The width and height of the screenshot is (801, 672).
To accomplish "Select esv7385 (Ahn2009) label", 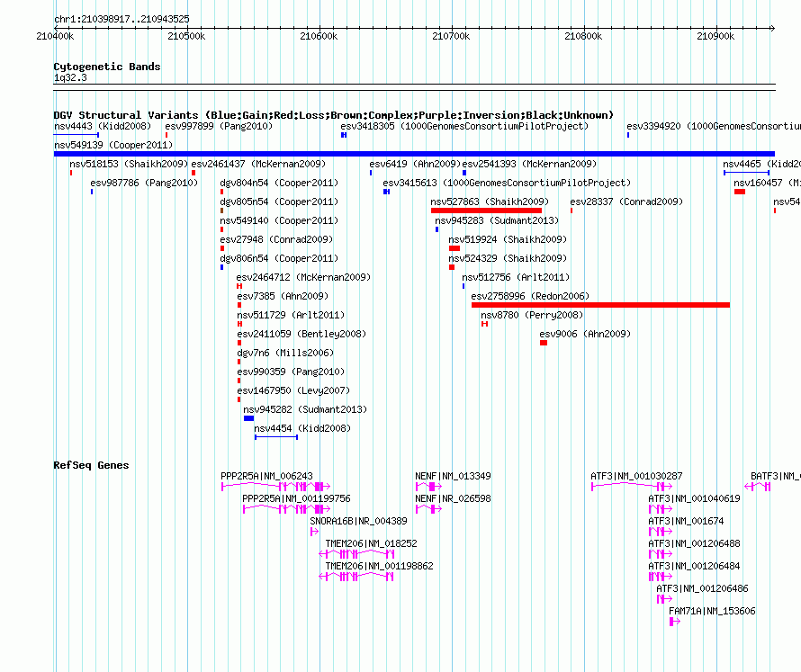I will click(x=283, y=296).
